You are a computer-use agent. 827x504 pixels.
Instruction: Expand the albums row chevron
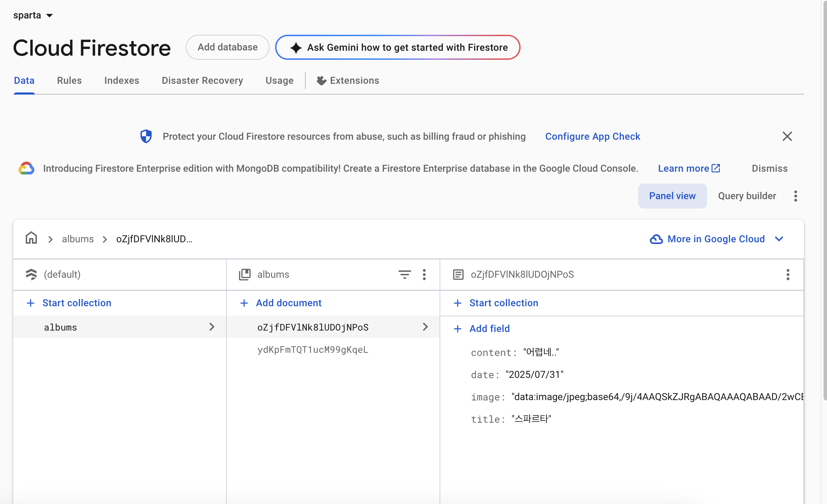pos(211,327)
